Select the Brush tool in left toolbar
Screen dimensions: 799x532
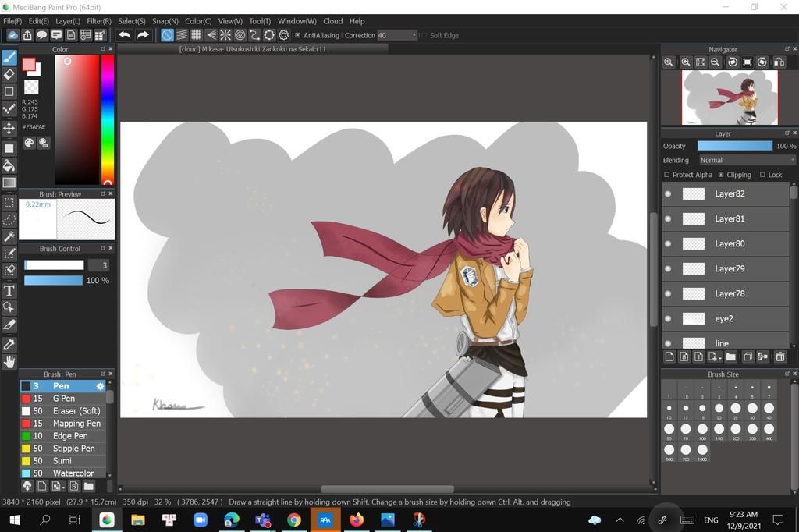[x=9, y=57]
